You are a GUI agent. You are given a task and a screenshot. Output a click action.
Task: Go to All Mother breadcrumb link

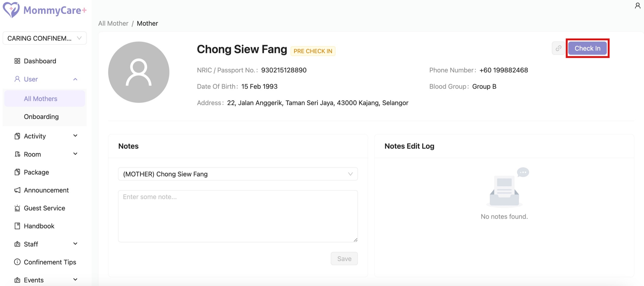[113, 23]
